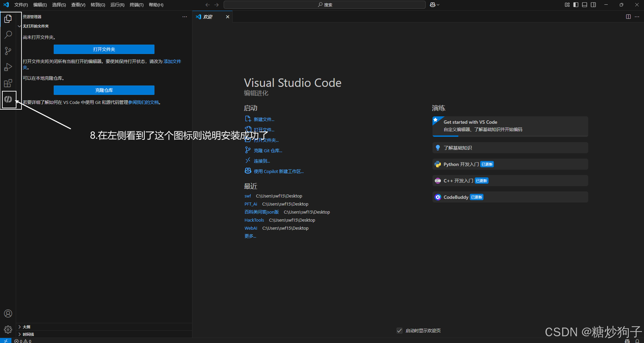Viewport: 644px width, 343px height.
Task: Expand the Outline section
Action: pyautogui.click(x=104, y=327)
